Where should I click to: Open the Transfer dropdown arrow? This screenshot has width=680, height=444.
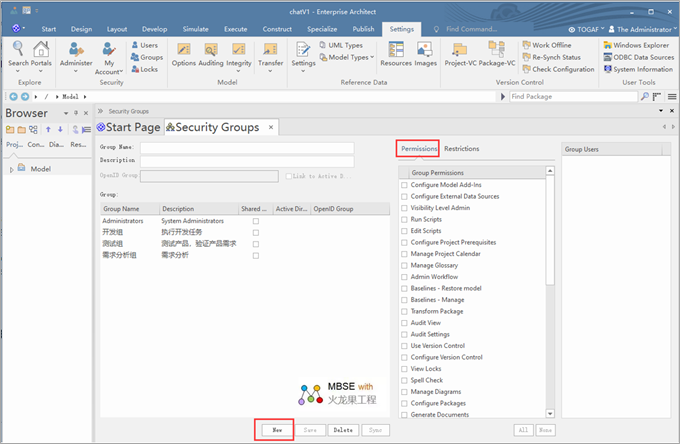(270, 71)
